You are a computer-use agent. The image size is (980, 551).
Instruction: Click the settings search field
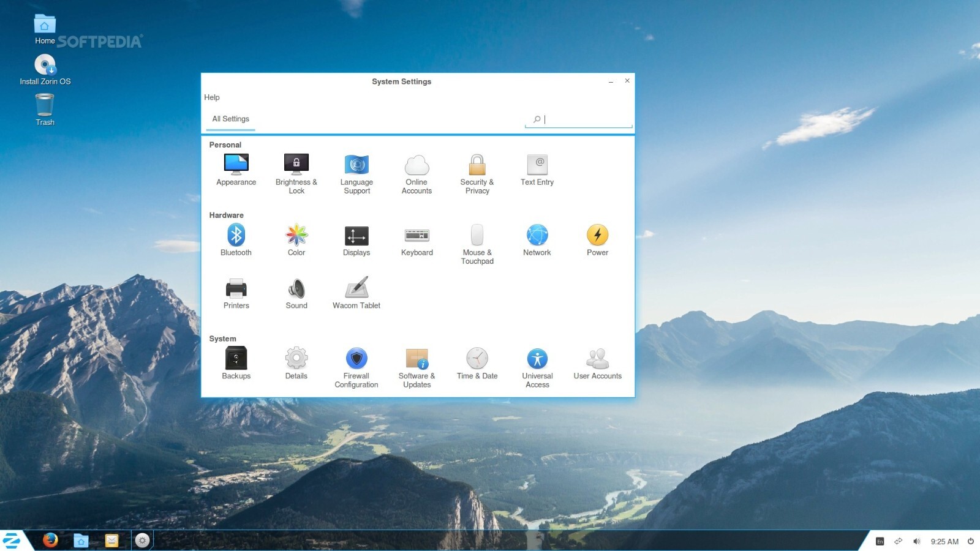point(578,119)
